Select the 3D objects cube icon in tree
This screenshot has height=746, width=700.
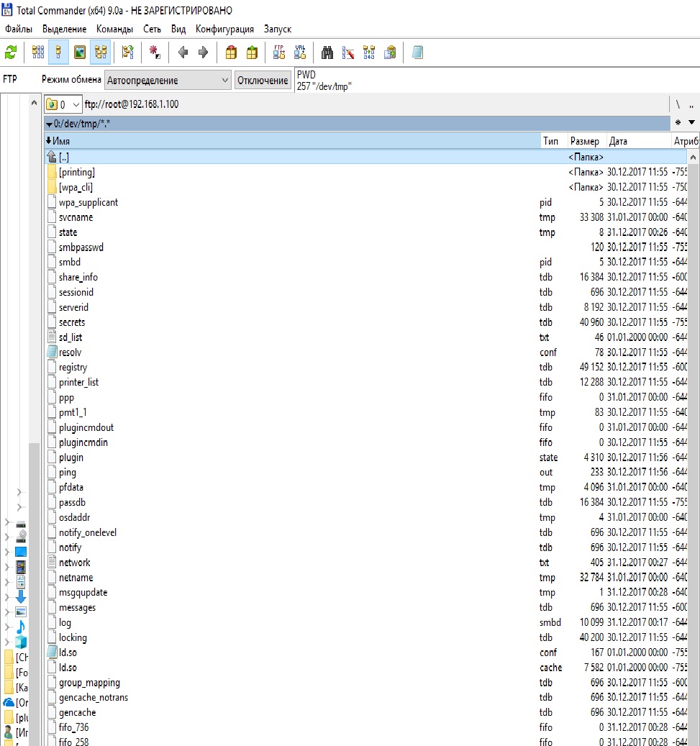pos(21,642)
